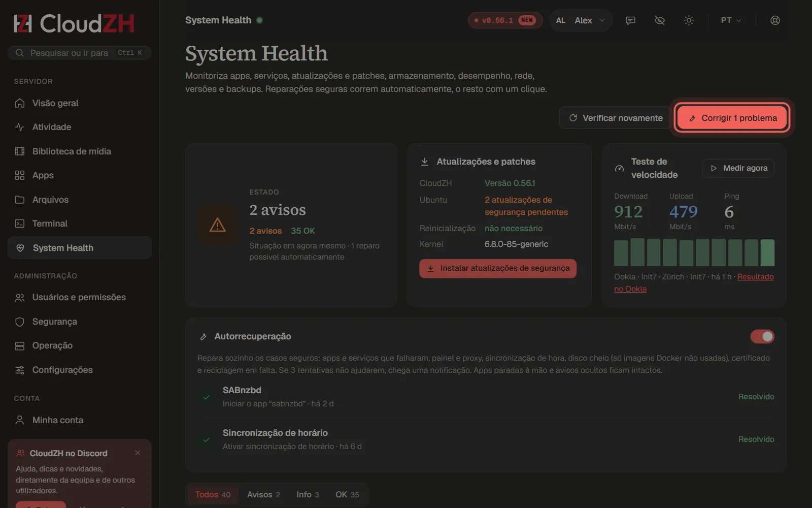Click the orange '2 avisos' count
Viewport: 812px width, 508px height.
[x=265, y=231]
